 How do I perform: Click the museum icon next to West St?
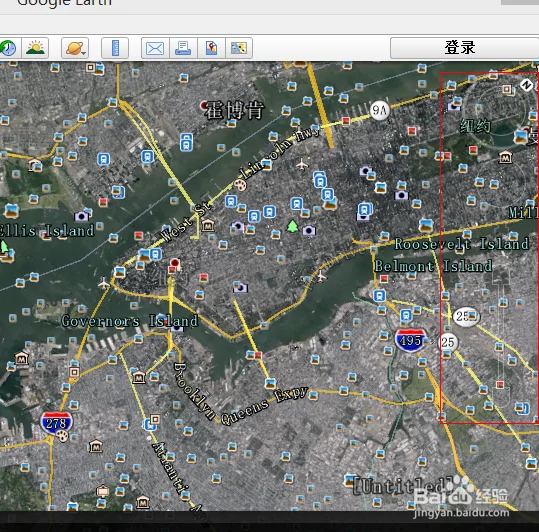coord(208,226)
